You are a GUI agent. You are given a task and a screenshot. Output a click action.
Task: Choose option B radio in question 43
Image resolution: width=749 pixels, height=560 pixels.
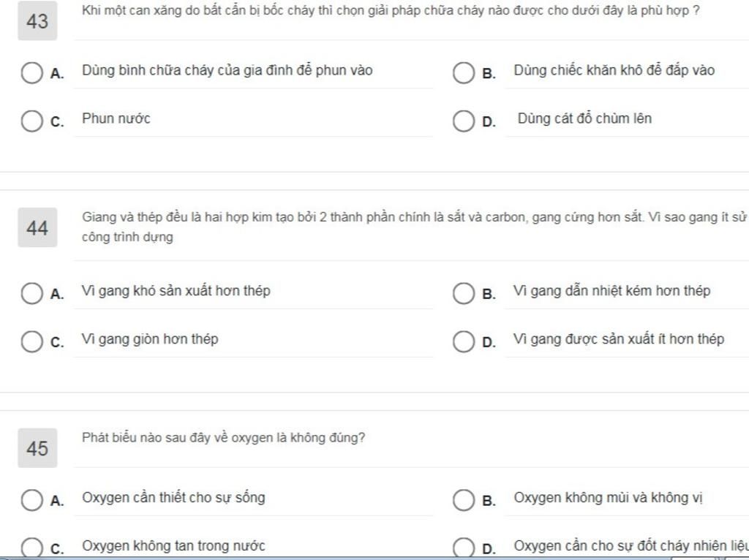pos(464,73)
